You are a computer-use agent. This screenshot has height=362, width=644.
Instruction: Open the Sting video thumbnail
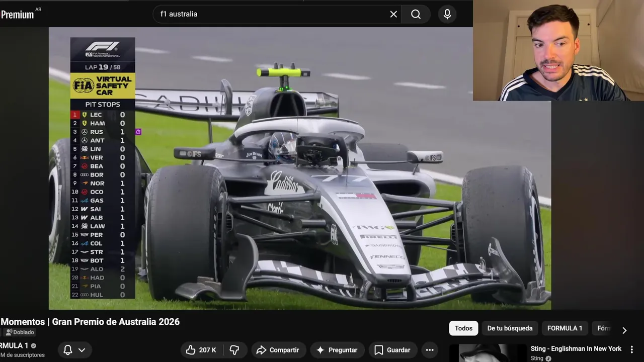487,353
